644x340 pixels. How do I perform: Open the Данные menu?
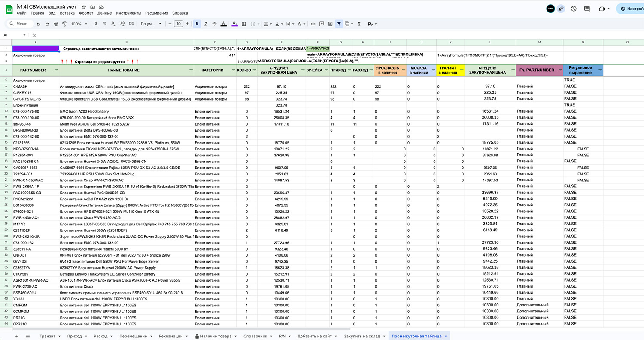coord(105,13)
